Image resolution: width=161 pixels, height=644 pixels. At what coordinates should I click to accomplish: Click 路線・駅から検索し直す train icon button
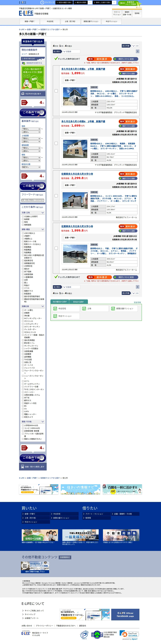(32, 467)
